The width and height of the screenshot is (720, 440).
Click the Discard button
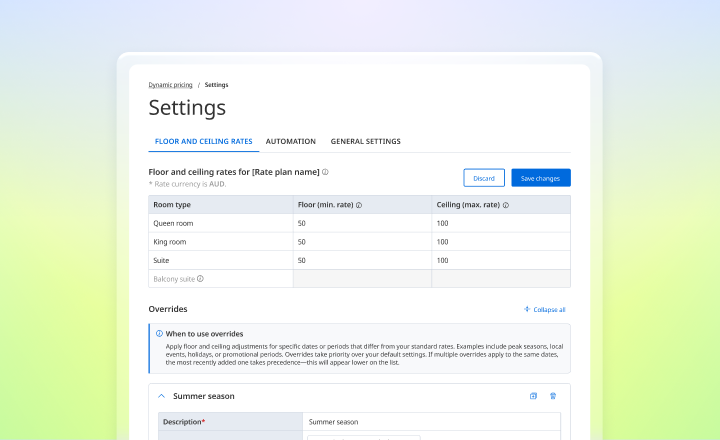coord(484,178)
